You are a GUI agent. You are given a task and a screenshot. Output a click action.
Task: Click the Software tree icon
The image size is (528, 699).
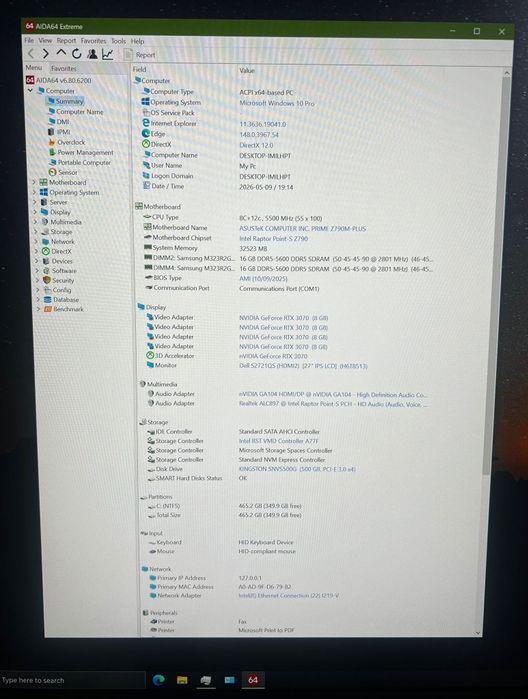[x=46, y=271]
